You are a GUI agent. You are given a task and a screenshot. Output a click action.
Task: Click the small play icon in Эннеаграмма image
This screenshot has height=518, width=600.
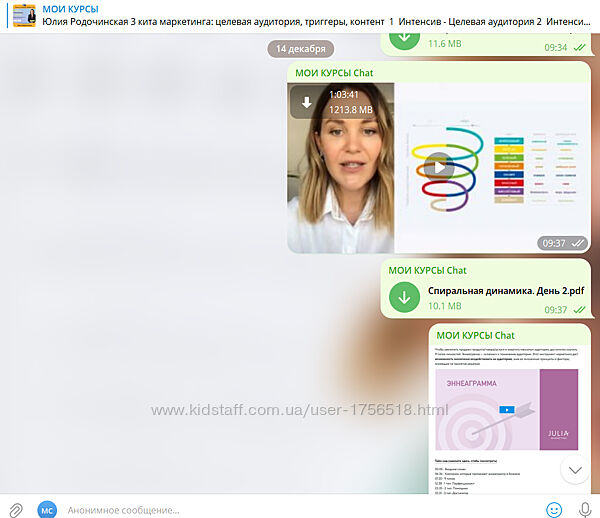[x=508, y=410]
